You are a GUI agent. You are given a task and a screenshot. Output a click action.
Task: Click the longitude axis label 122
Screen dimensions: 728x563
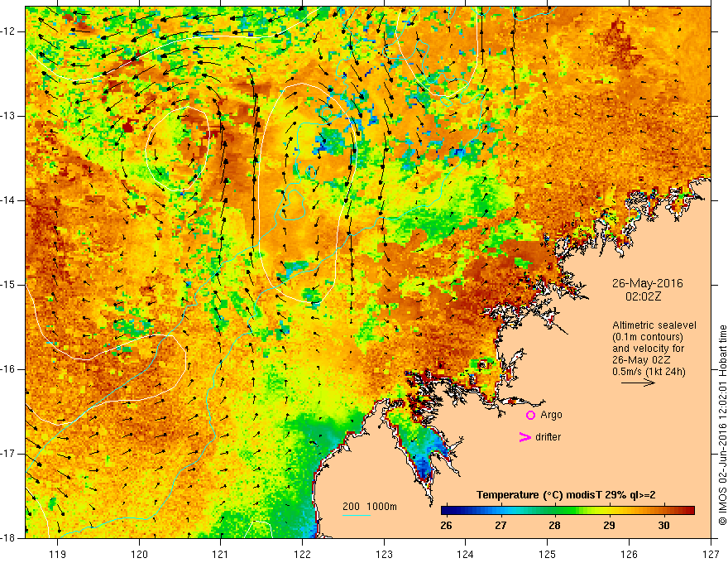tap(302, 554)
